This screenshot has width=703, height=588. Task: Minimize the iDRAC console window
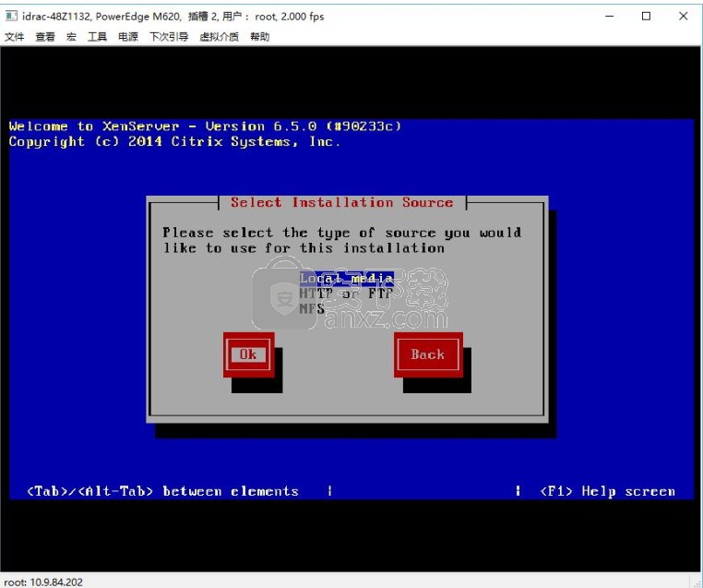click(609, 16)
